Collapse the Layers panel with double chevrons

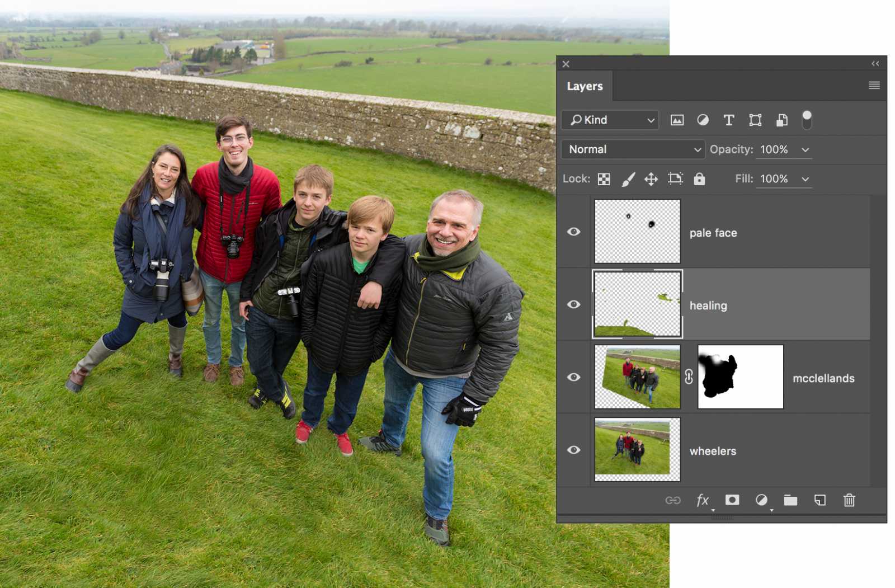coord(875,63)
